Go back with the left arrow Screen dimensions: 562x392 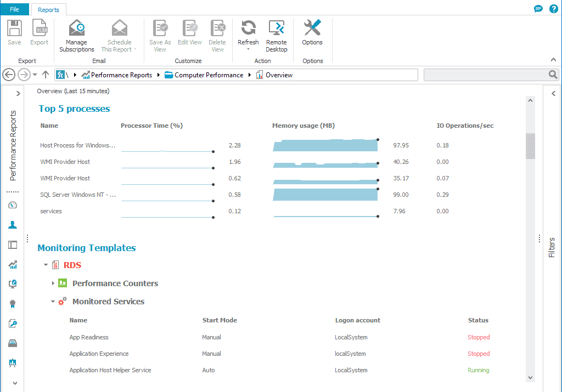9,75
